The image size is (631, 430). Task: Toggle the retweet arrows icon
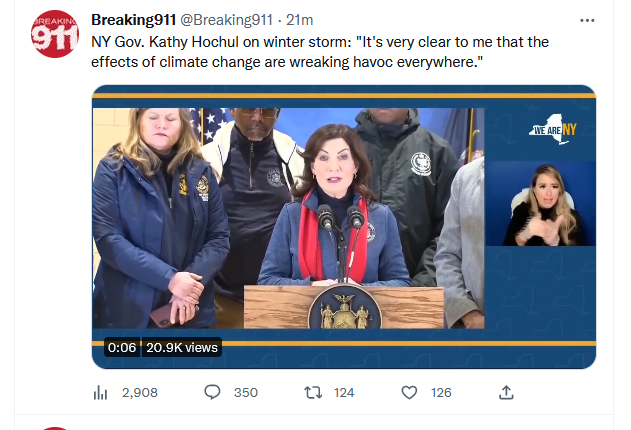(311, 393)
